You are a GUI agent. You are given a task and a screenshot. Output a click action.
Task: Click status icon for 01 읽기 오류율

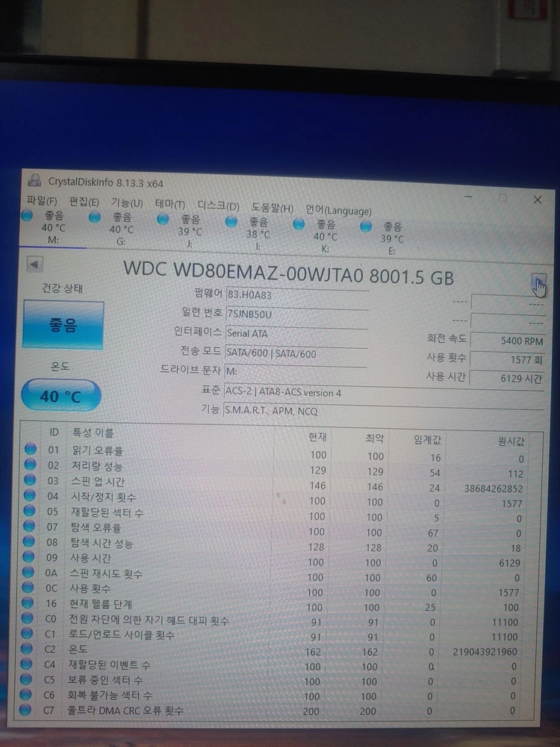tap(31, 448)
